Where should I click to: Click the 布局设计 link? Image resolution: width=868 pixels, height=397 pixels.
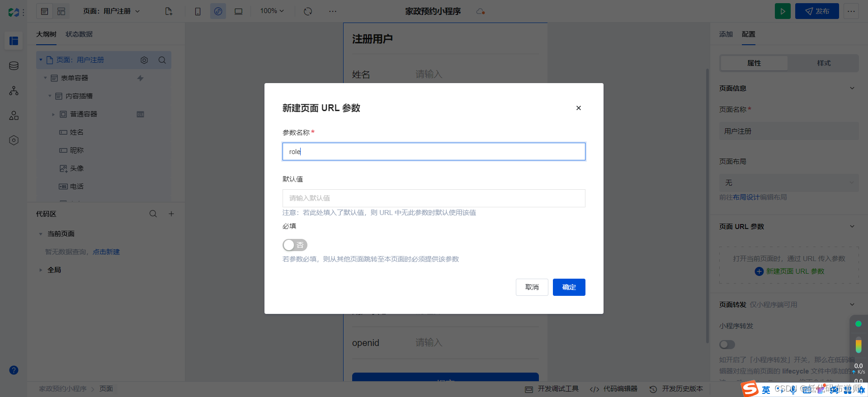tap(746, 197)
